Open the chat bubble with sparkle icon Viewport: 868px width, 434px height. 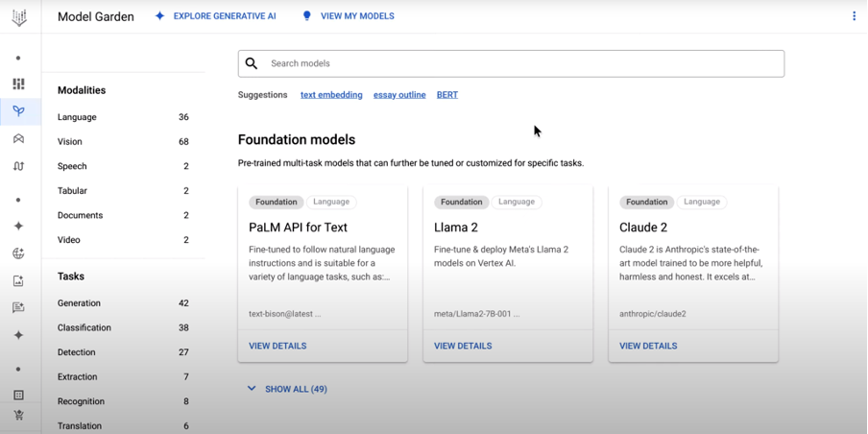(x=19, y=308)
